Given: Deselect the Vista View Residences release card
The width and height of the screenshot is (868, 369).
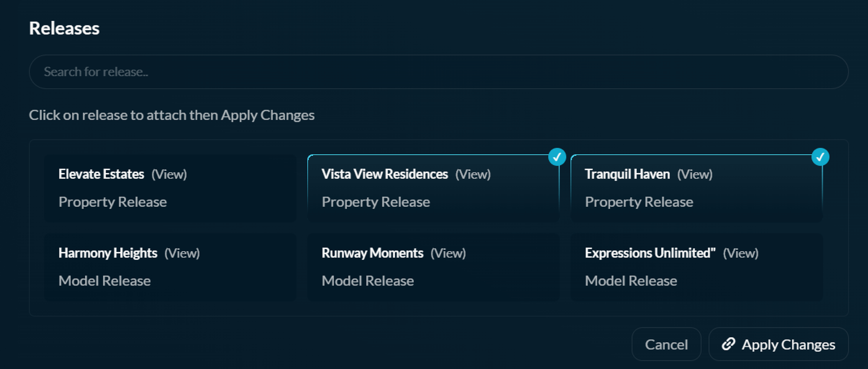Looking at the screenshot, I should [x=433, y=188].
